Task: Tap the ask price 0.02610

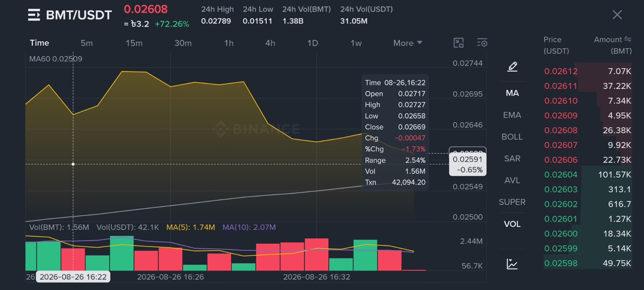Action: pyautogui.click(x=561, y=101)
